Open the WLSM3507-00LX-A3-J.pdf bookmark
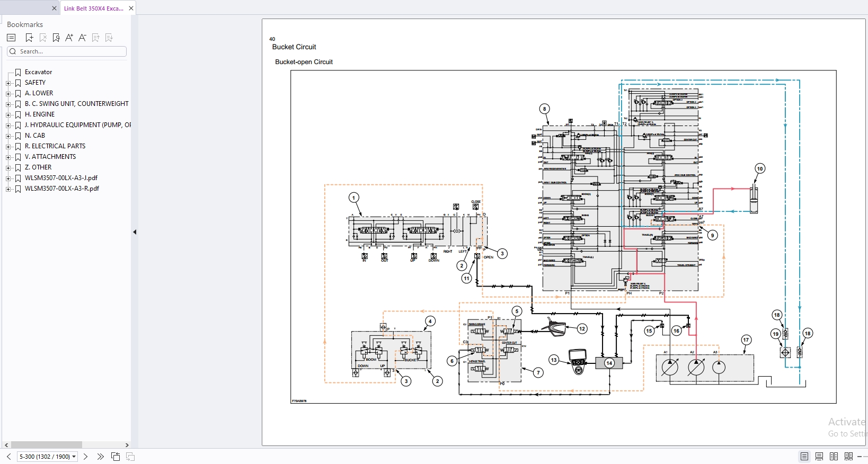868x464 pixels. tap(61, 178)
